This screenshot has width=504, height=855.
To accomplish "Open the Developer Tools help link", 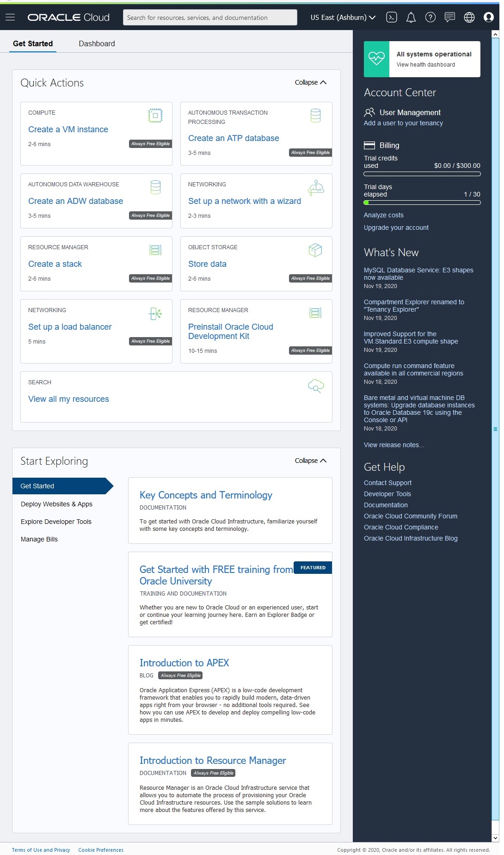I will [x=387, y=494].
